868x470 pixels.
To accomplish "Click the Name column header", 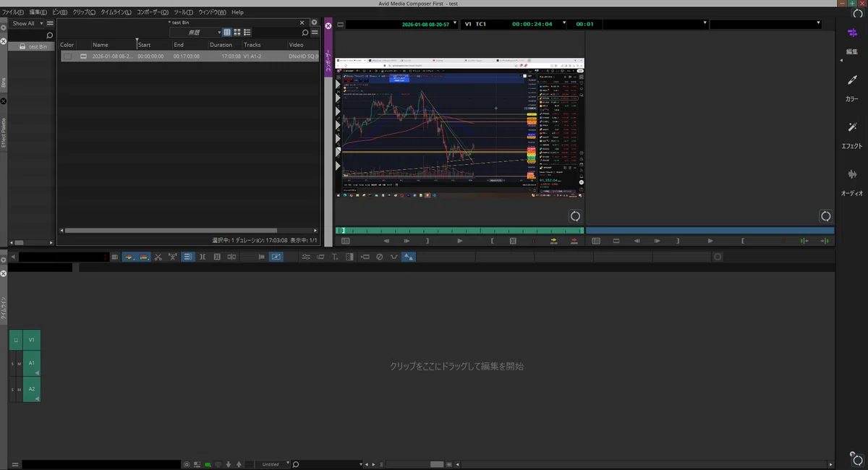I will coord(101,45).
